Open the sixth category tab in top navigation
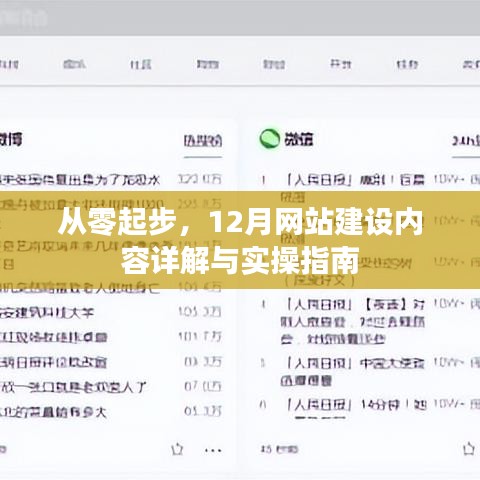480x480 pixels. pos(340,63)
